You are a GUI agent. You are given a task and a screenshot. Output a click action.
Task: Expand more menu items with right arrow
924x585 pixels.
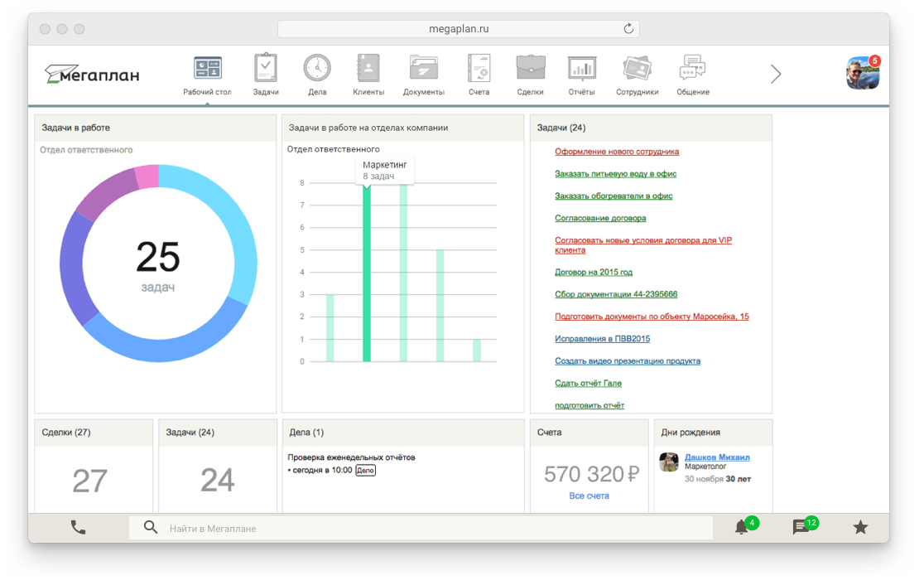776,74
